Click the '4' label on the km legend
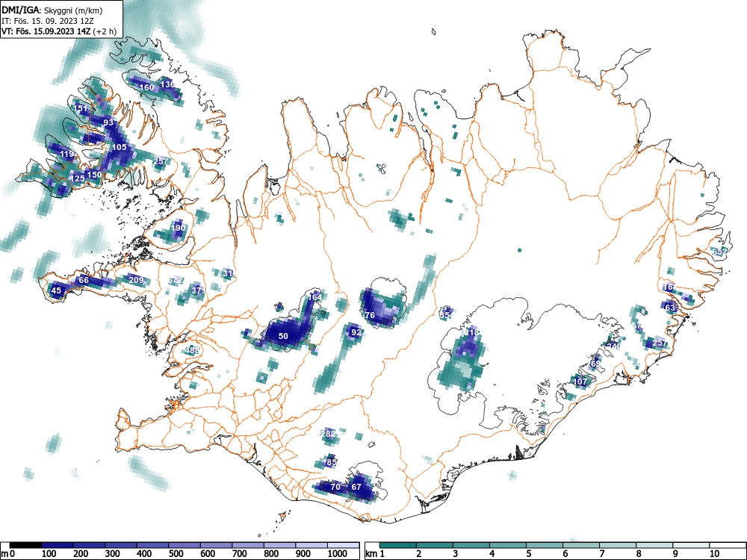The height and width of the screenshot is (560, 747). 492,554
